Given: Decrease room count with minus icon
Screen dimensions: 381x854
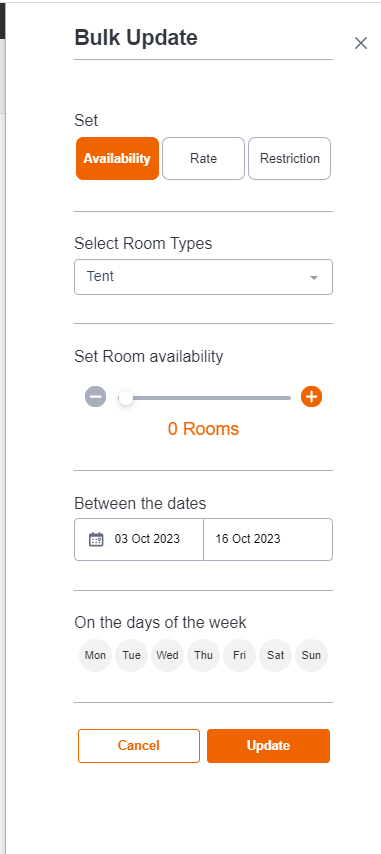Looking at the screenshot, I should coord(95,396).
